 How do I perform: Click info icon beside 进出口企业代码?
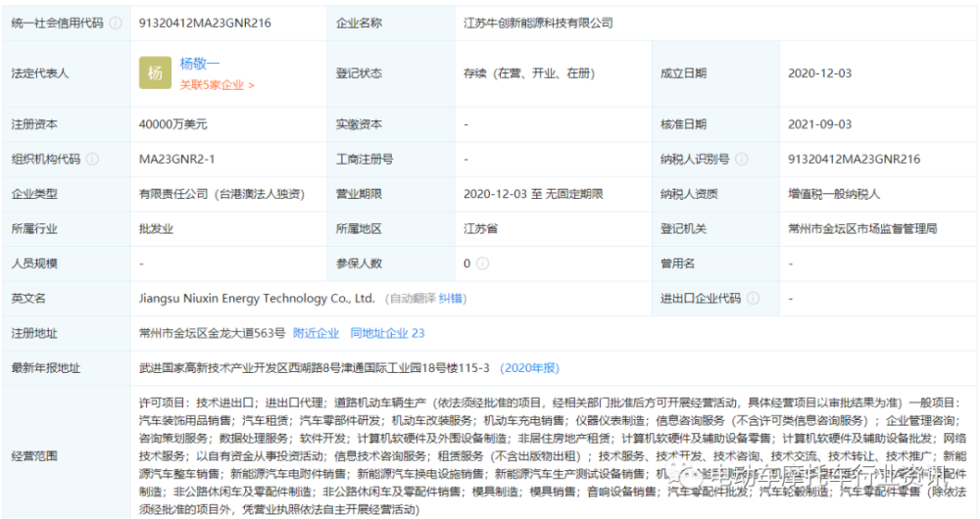pos(753,299)
